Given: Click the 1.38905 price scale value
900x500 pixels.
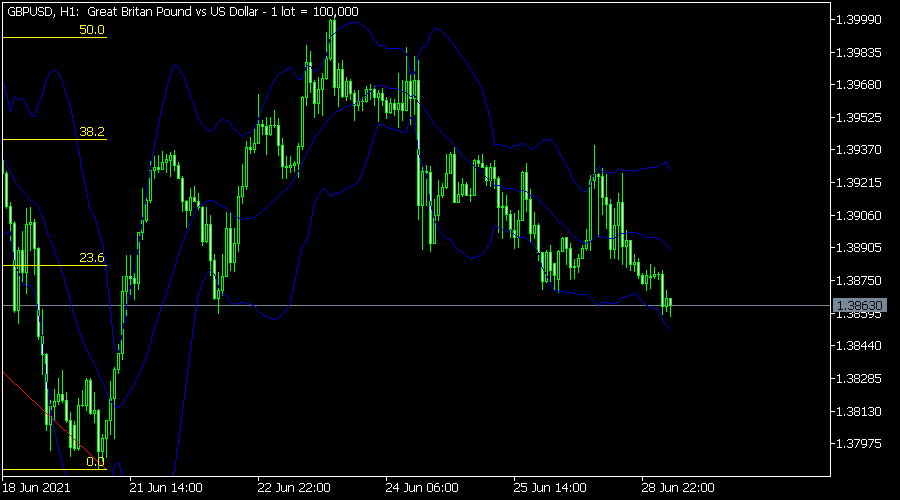Looking at the screenshot, I should 859,247.
